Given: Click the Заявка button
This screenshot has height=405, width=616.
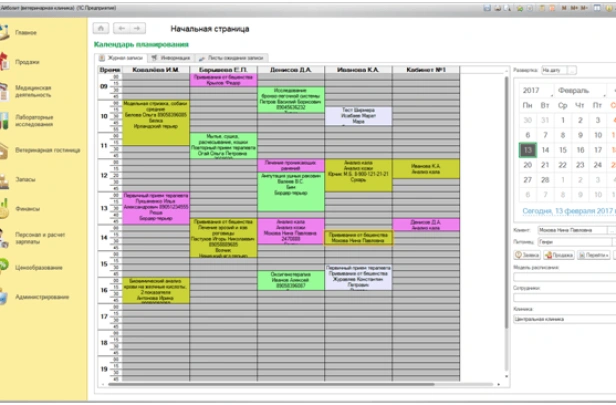Looking at the screenshot, I should click(x=528, y=255).
